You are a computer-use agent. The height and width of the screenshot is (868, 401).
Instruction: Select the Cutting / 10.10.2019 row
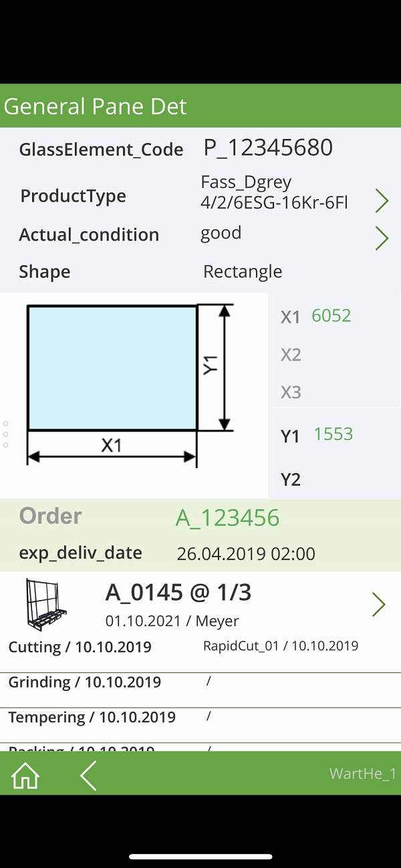click(x=200, y=647)
